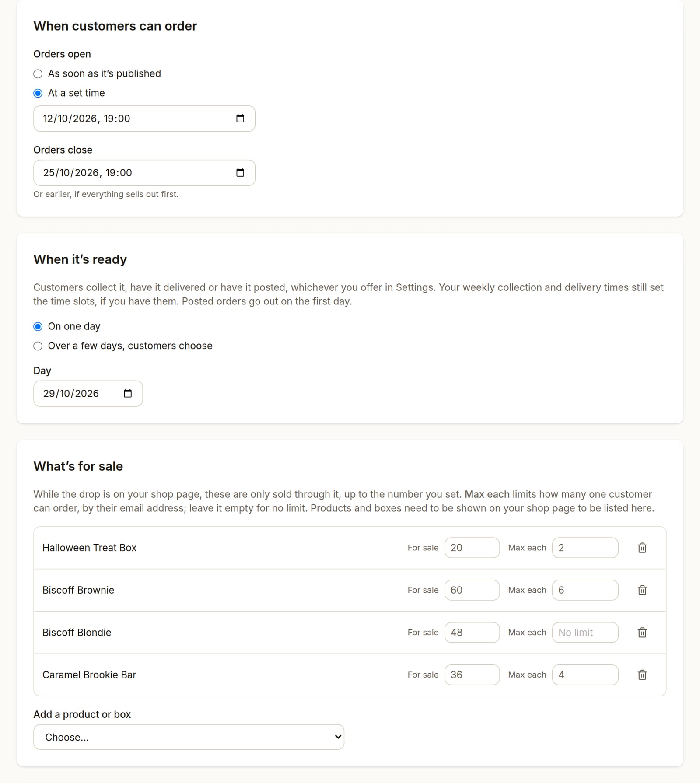The width and height of the screenshot is (700, 783).
Task: Choose 'Over a few days, customers choose'
Action: [x=38, y=346]
